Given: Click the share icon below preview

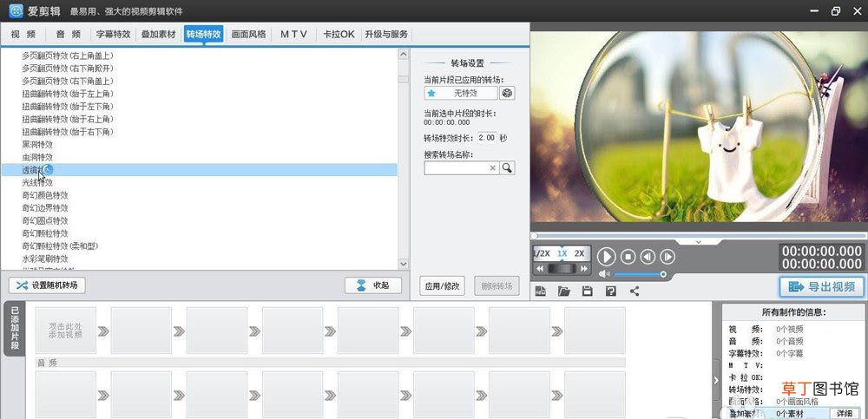Looking at the screenshot, I should (x=635, y=291).
